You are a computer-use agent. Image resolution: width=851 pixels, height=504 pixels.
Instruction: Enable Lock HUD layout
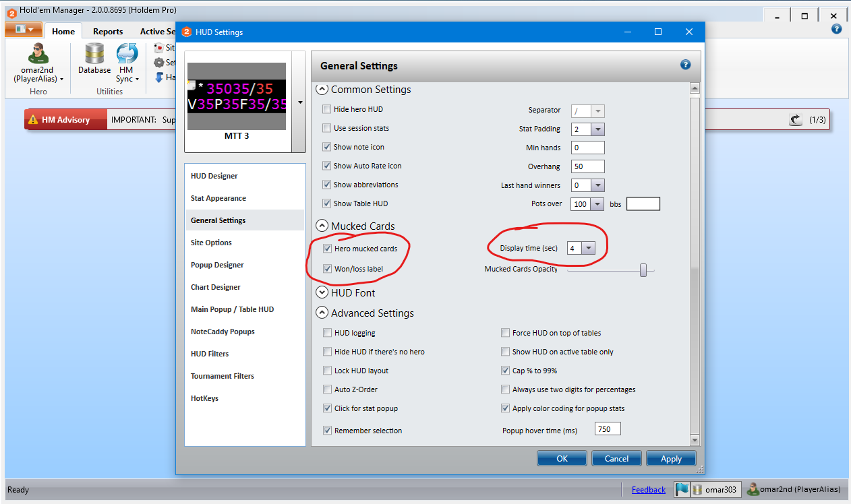tap(328, 371)
